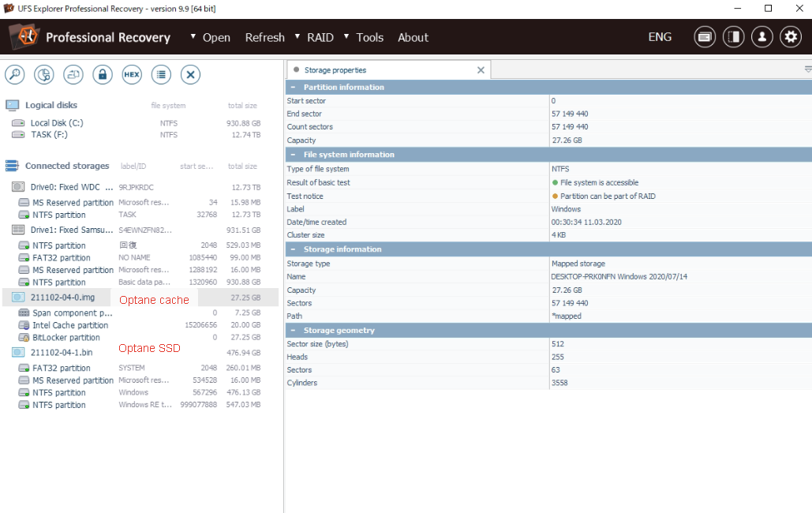Click the magnifier search tool icon

point(14,75)
